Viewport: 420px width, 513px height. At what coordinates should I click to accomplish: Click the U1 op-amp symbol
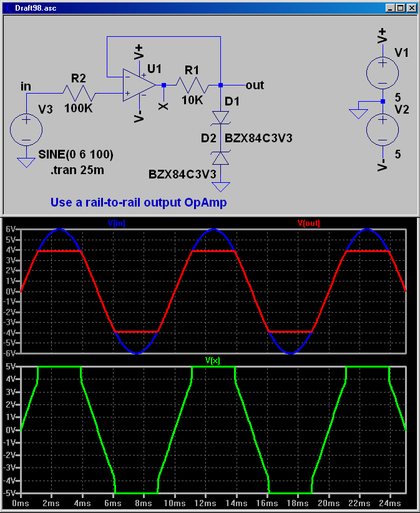point(139,85)
